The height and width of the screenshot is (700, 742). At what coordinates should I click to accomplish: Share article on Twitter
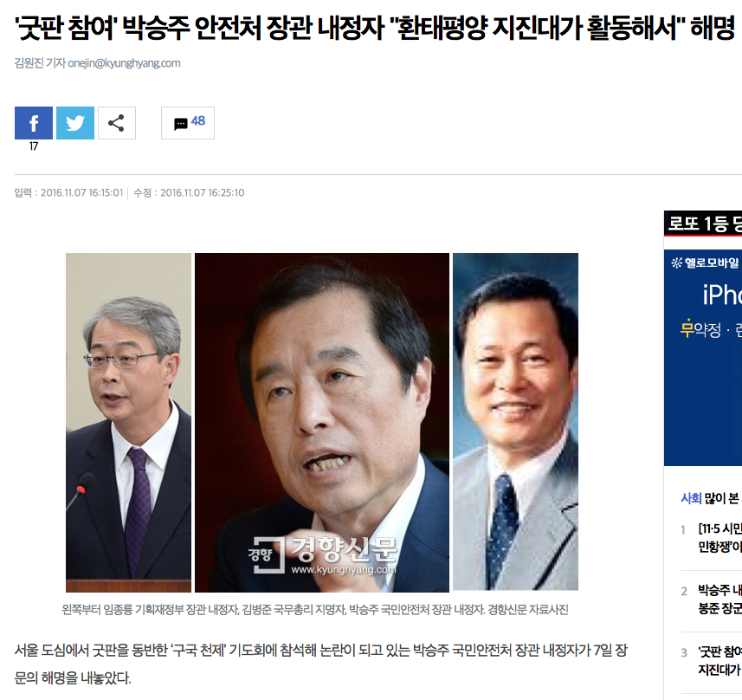pyautogui.click(x=75, y=123)
